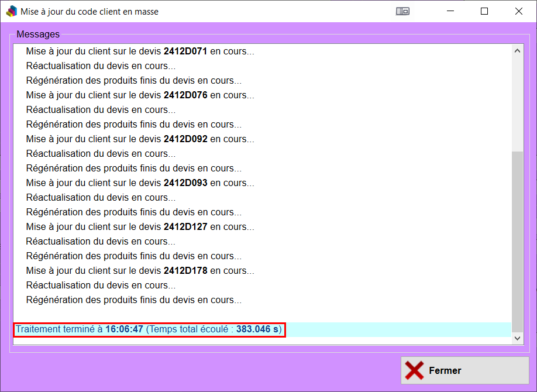Click the line mentioning devis 2412D093
537x392 pixels.
pyautogui.click(x=140, y=183)
